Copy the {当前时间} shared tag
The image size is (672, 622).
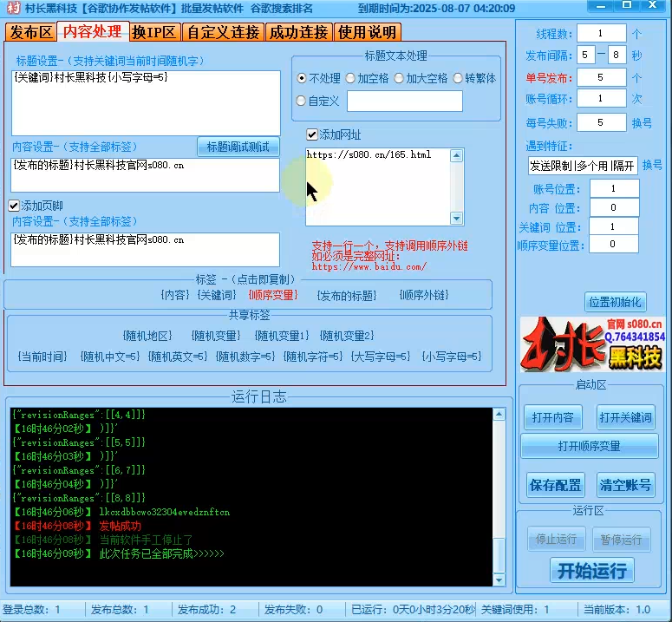click(x=42, y=357)
